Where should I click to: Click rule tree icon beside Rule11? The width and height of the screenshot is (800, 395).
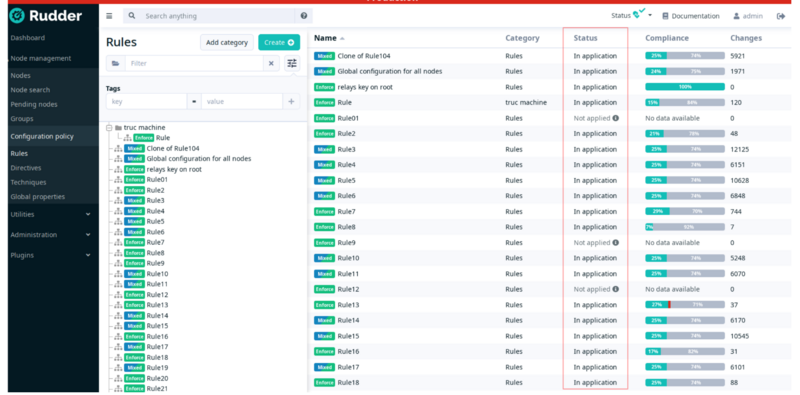(118, 284)
